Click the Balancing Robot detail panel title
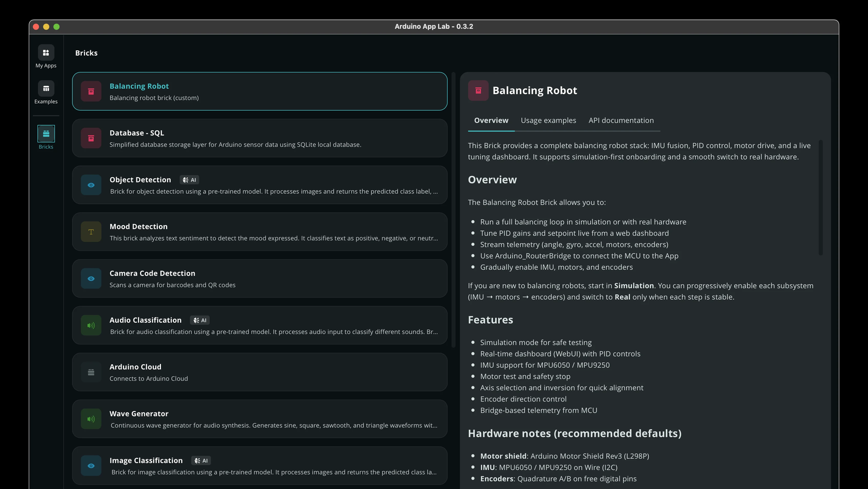The height and width of the screenshot is (489, 868). coord(535,90)
